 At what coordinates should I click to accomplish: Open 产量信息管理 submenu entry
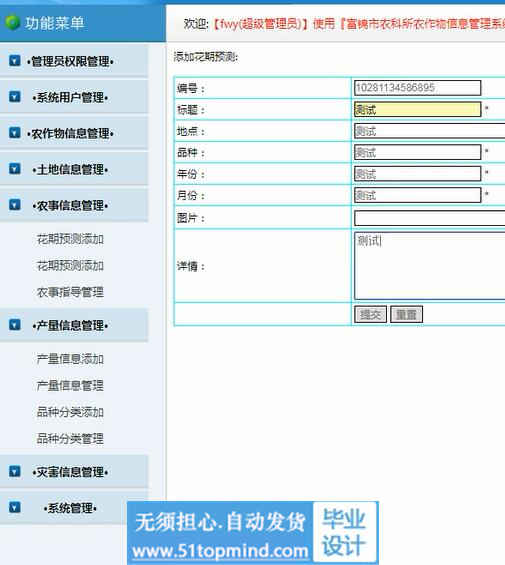pos(70,386)
